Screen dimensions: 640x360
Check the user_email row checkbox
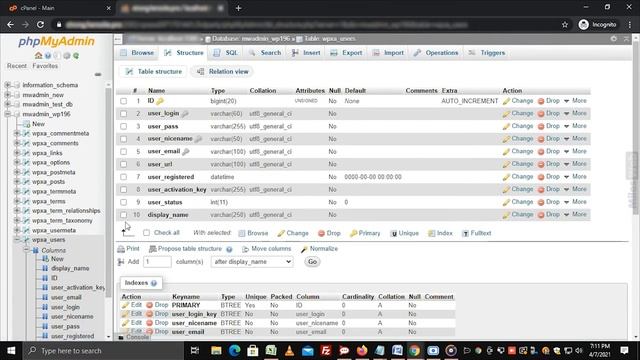point(124,151)
